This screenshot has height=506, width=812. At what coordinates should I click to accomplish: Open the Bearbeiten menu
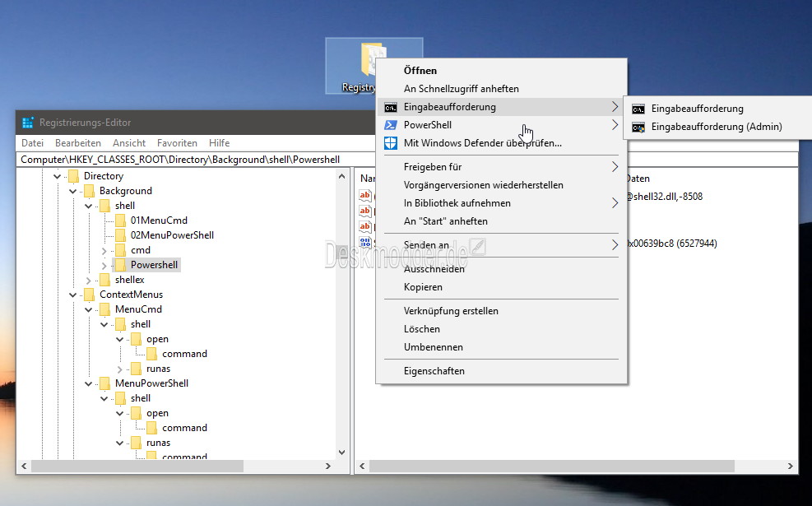tap(77, 143)
